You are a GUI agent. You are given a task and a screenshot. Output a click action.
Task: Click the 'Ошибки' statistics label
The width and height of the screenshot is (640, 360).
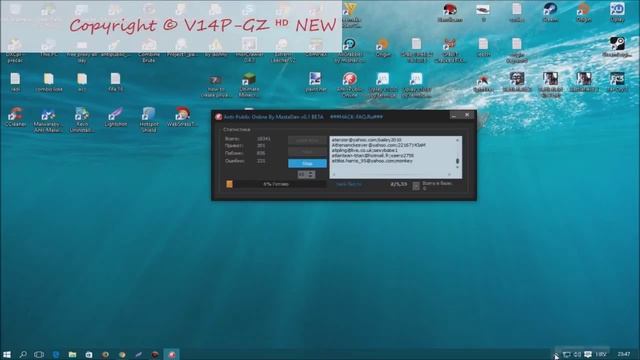pyautogui.click(x=235, y=161)
